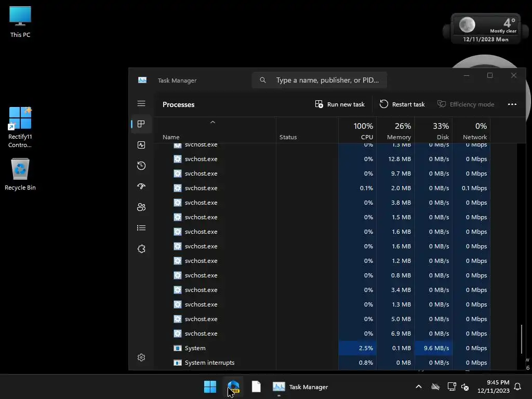Open the Services page icon in sidebar
The image size is (532, 399).
(141, 249)
